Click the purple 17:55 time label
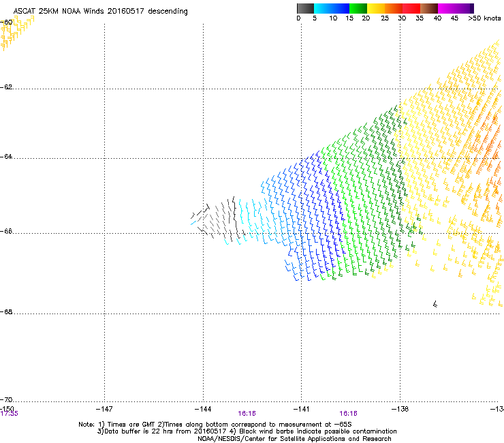504x443 pixels. click(x=10, y=414)
